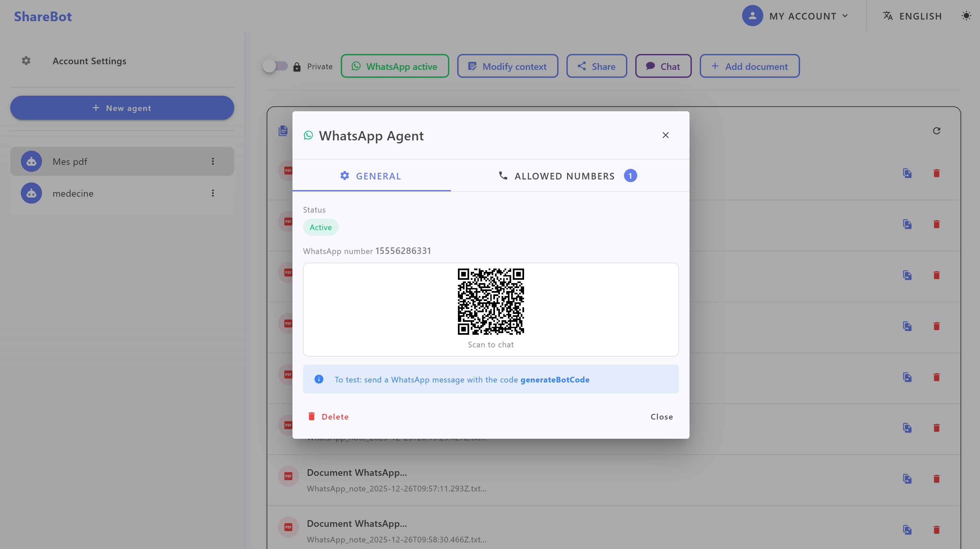Open three-dot menu for medecine agent

213,193
